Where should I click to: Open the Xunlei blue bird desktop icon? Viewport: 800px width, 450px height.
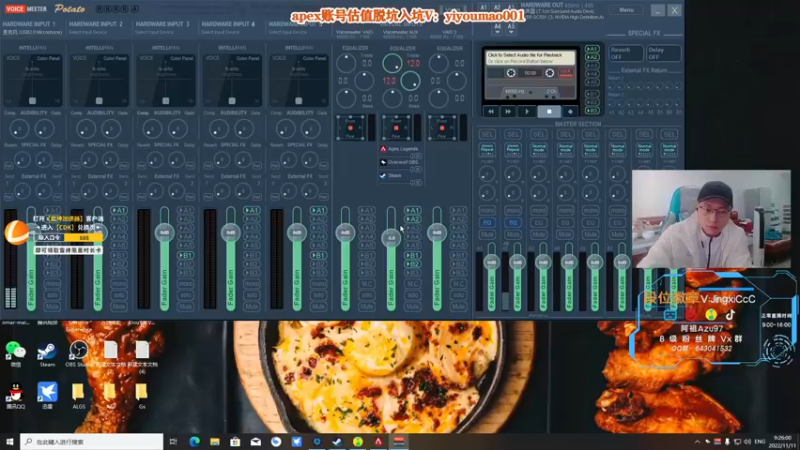tap(47, 396)
